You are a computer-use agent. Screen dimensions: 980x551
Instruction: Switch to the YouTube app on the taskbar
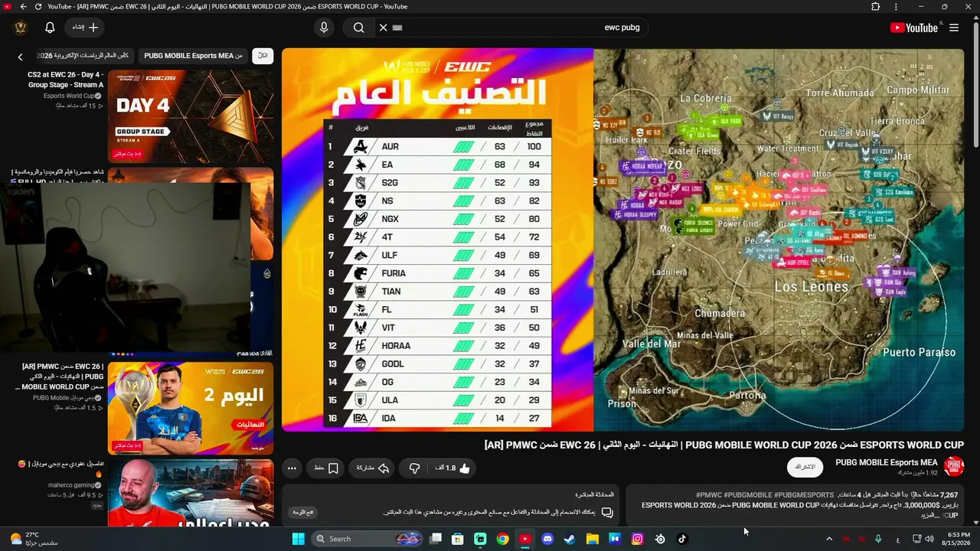click(x=524, y=539)
